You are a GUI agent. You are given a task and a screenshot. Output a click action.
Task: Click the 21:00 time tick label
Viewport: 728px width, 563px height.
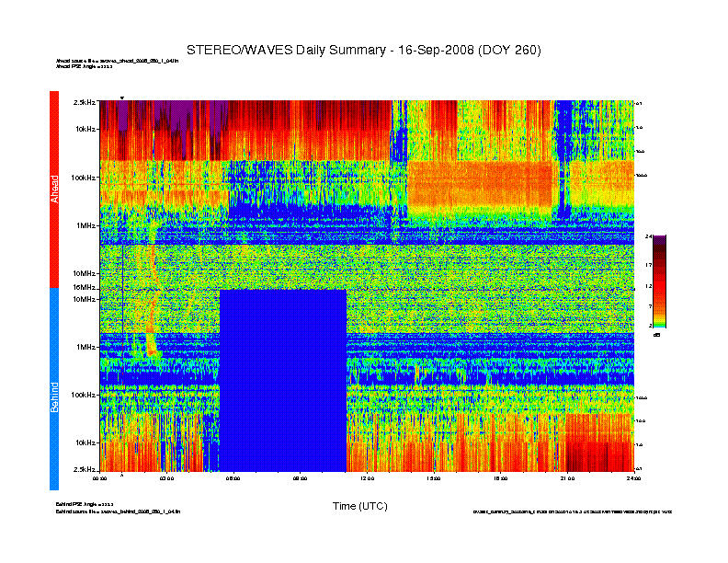point(567,478)
